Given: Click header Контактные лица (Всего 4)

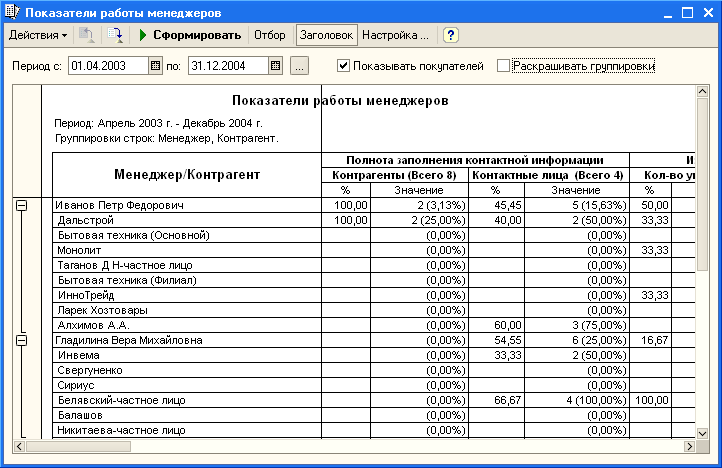Looking at the screenshot, I should (x=548, y=175).
